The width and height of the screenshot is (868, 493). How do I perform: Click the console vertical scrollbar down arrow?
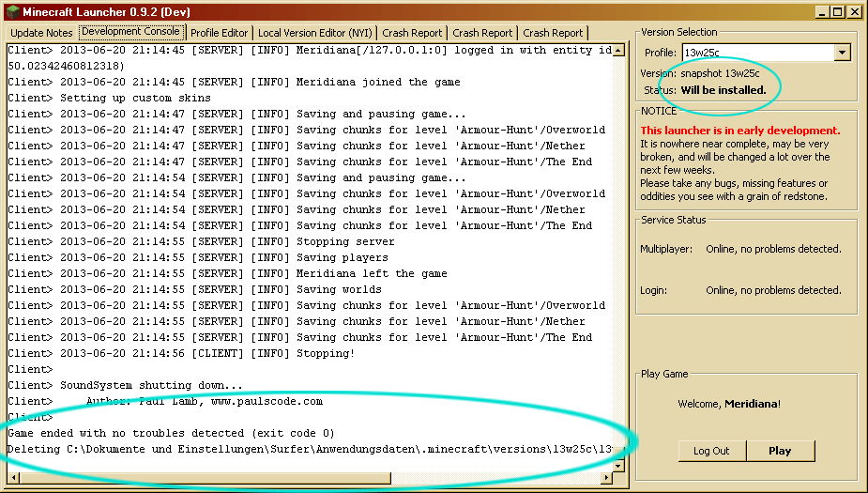point(618,466)
